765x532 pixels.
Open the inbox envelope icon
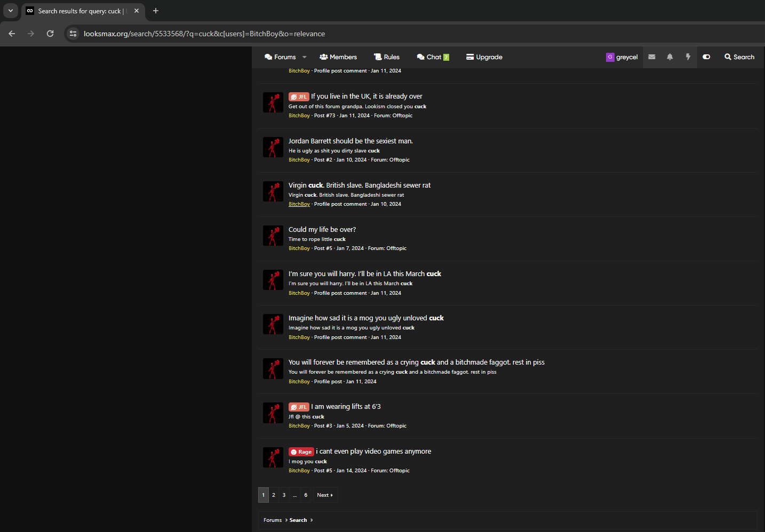point(651,57)
